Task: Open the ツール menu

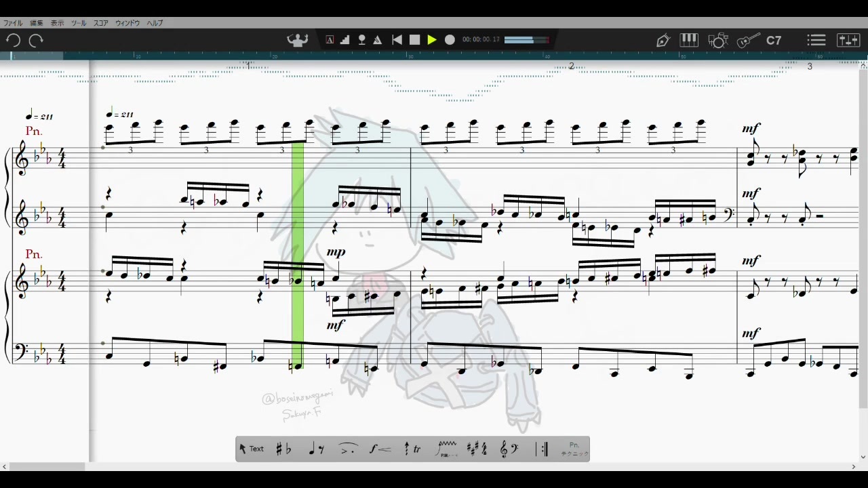Action: tap(79, 23)
